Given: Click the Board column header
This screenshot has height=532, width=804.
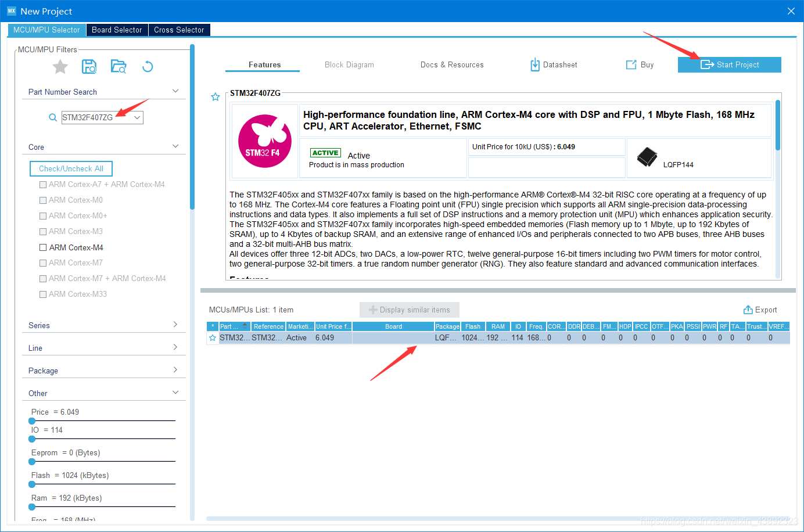Looking at the screenshot, I should 393,326.
